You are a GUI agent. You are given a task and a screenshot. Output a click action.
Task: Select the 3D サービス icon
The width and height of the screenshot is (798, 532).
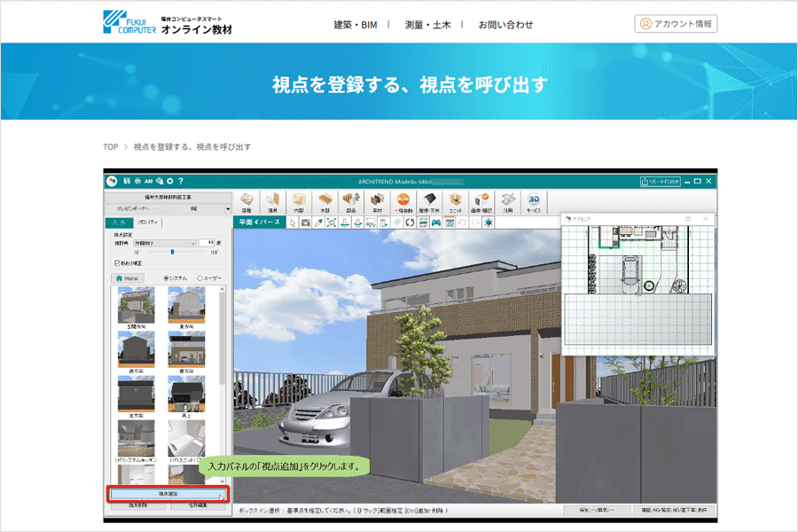pyautogui.click(x=531, y=200)
